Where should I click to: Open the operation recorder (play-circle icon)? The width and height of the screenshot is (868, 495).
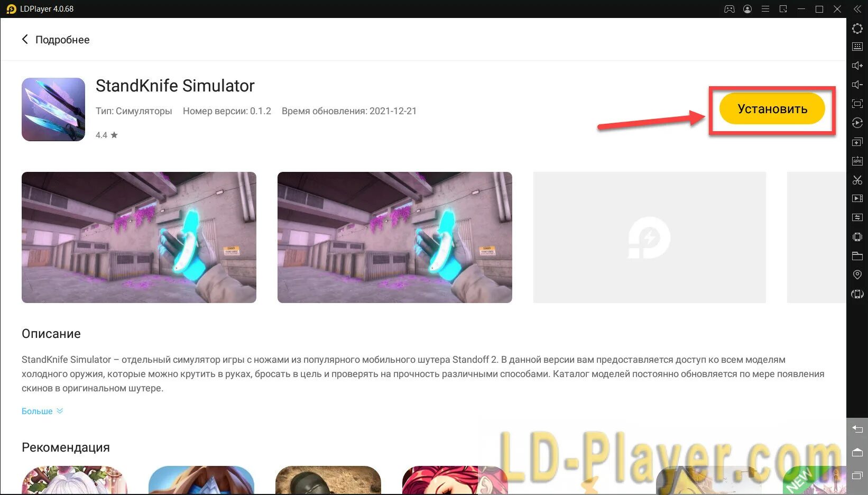(x=857, y=123)
